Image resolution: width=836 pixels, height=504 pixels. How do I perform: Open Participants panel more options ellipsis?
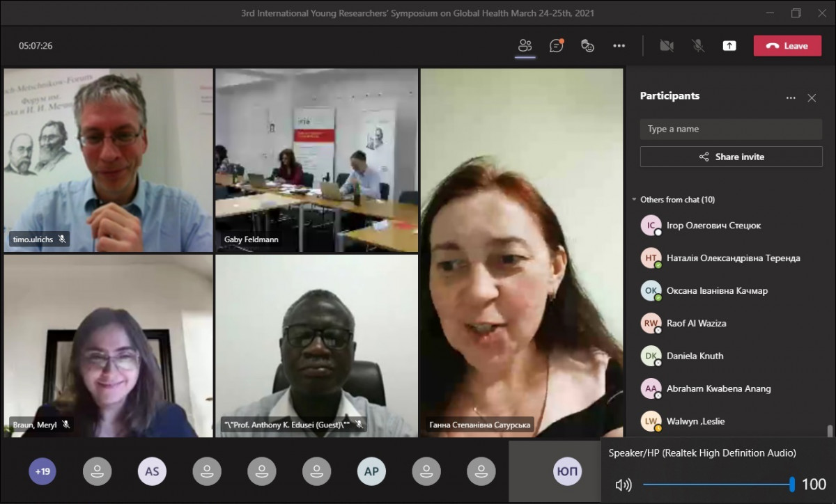tap(791, 98)
